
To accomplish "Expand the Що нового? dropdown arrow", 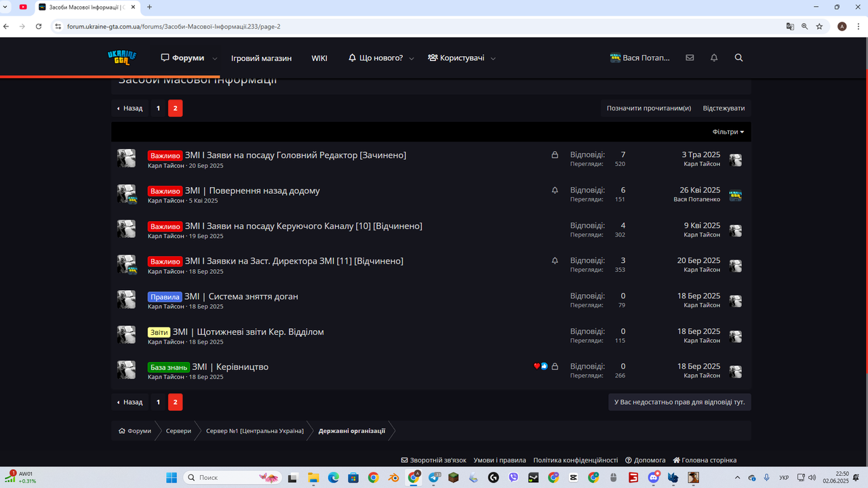I will pos(412,58).
